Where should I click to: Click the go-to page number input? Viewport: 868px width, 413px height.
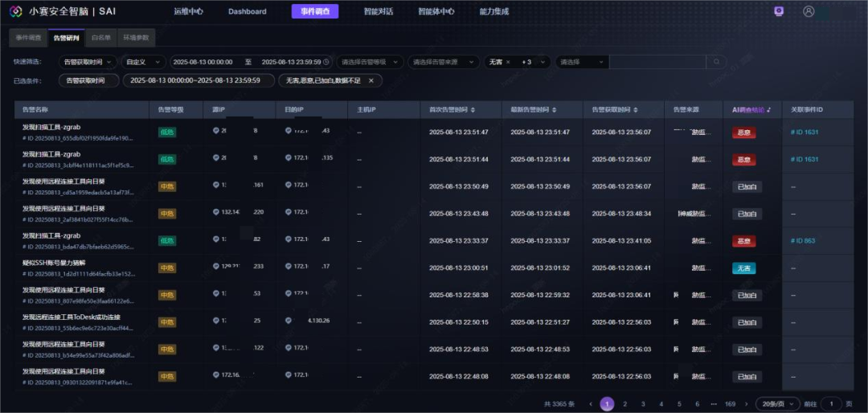[831, 404]
